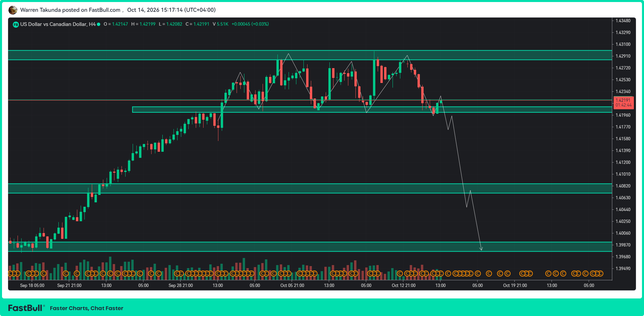Click the low value L = 1.42082
The width and height of the screenshot is (644, 316).
click(170, 24)
